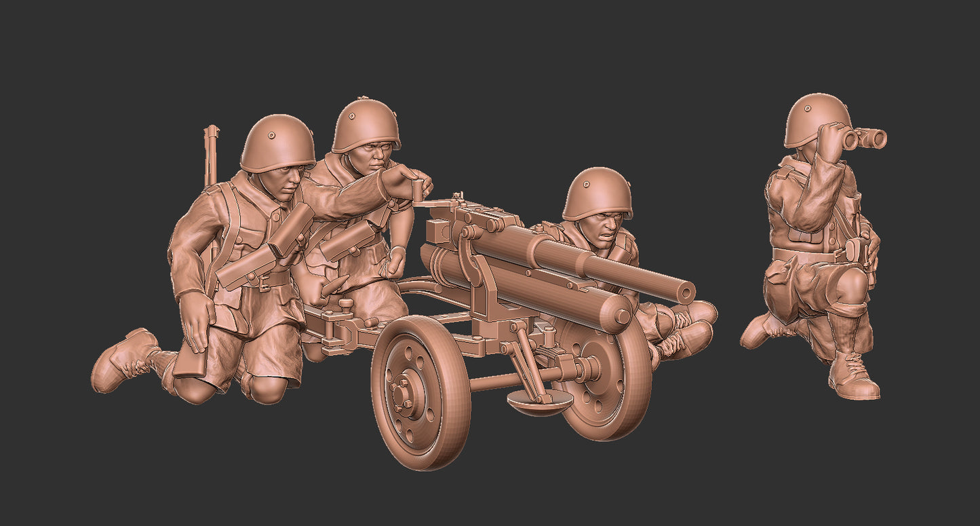The height and width of the screenshot is (526, 980).
Task: Click the muzzle opening of the upper gun barrel
Action: (x=688, y=293)
